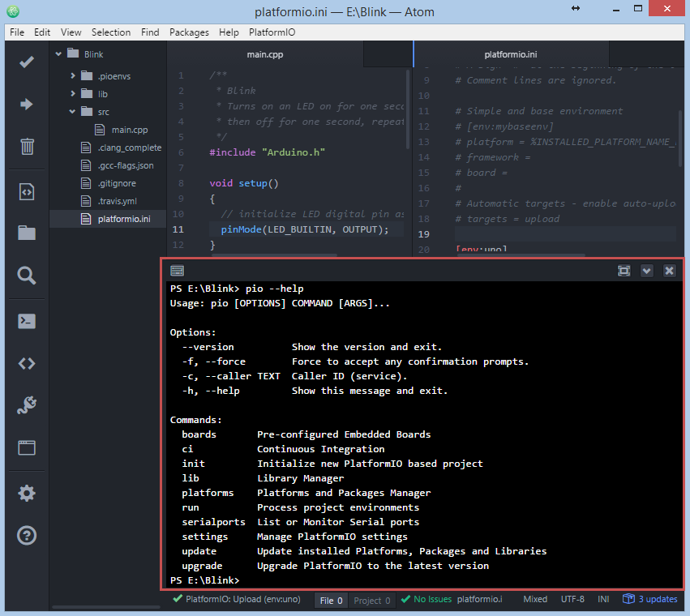Close the terminal panel

669,271
